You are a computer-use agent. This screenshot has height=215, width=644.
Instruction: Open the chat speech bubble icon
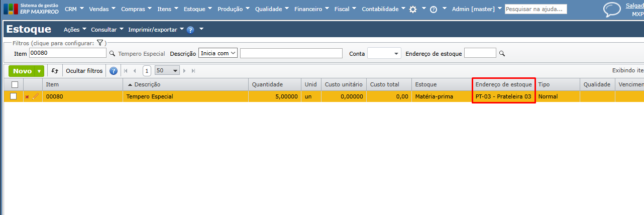612,10
